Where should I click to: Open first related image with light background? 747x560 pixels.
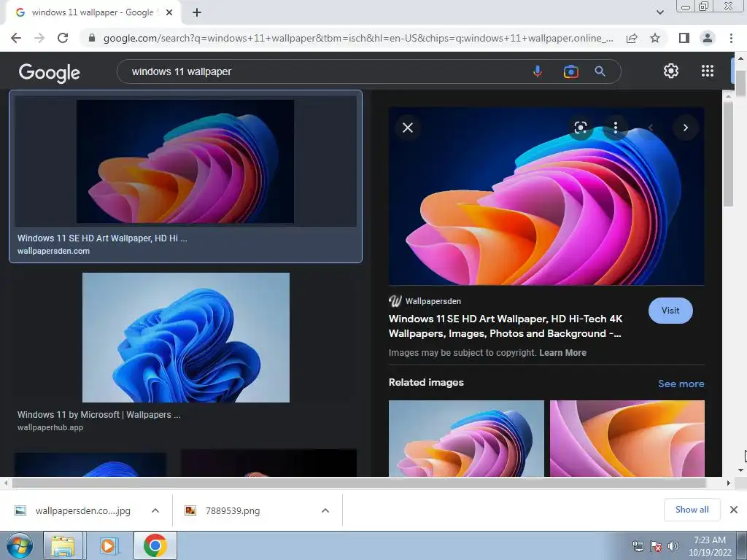[x=466, y=438]
